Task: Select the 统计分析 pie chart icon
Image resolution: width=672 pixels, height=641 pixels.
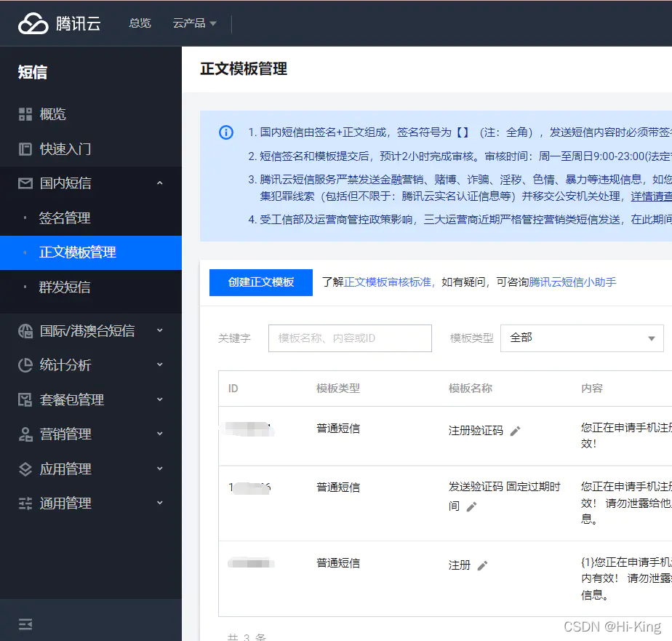Action: click(25, 365)
